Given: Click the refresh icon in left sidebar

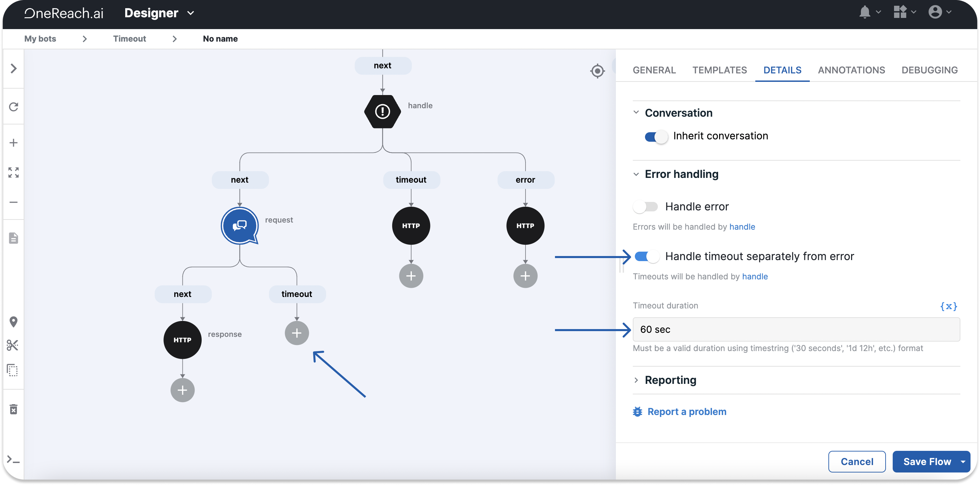Looking at the screenshot, I should (x=14, y=107).
